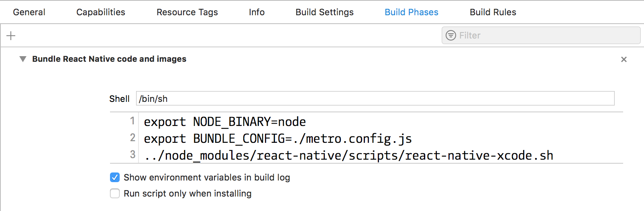Open the Resource Tags tab
This screenshot has height=211, width=644.
[x=187, y=12]
